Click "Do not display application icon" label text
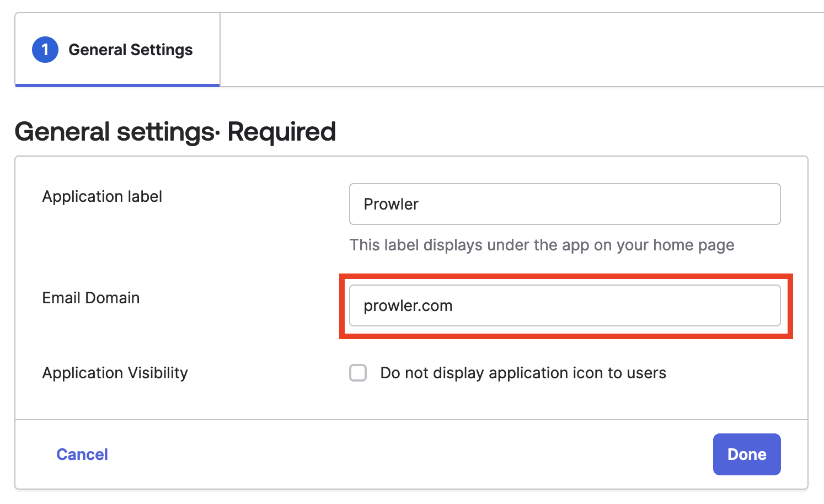 (x=523, y=373)
